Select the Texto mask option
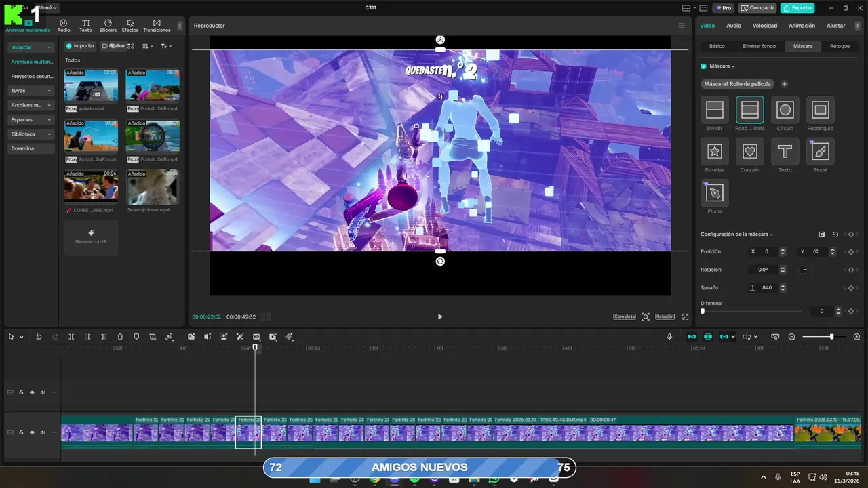 coord(785,151)
